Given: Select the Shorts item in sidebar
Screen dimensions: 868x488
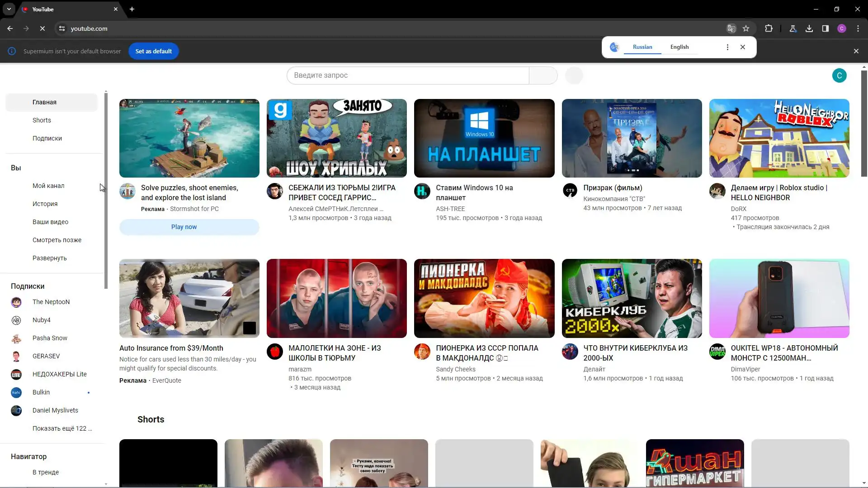Looking at the screenshot, I should (42, 120).
